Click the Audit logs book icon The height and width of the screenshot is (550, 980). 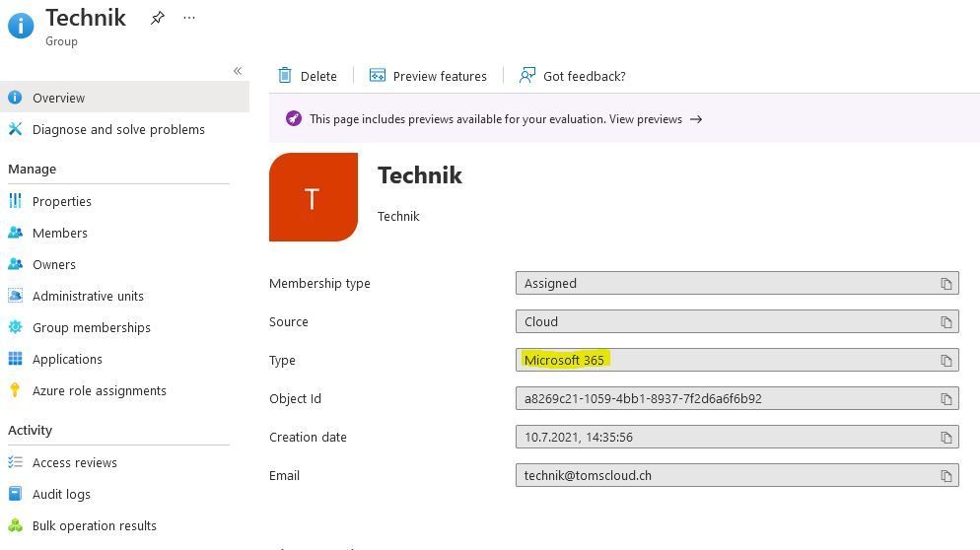(x=15, y=493)
